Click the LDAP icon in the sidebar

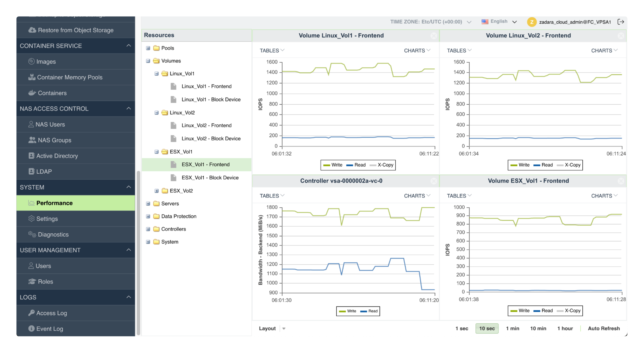(31, 171)
